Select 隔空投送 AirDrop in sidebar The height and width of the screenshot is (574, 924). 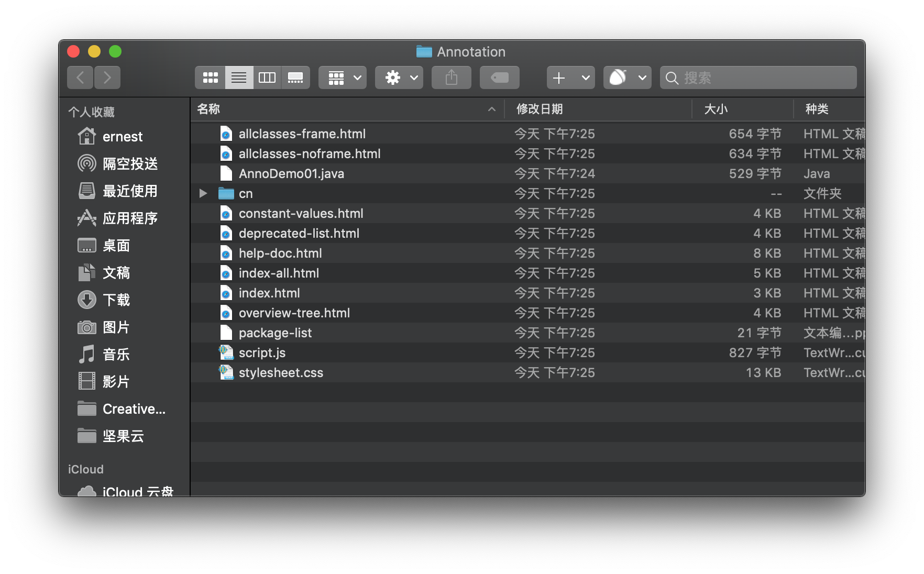pyautogui.click(x=125, y=164)
